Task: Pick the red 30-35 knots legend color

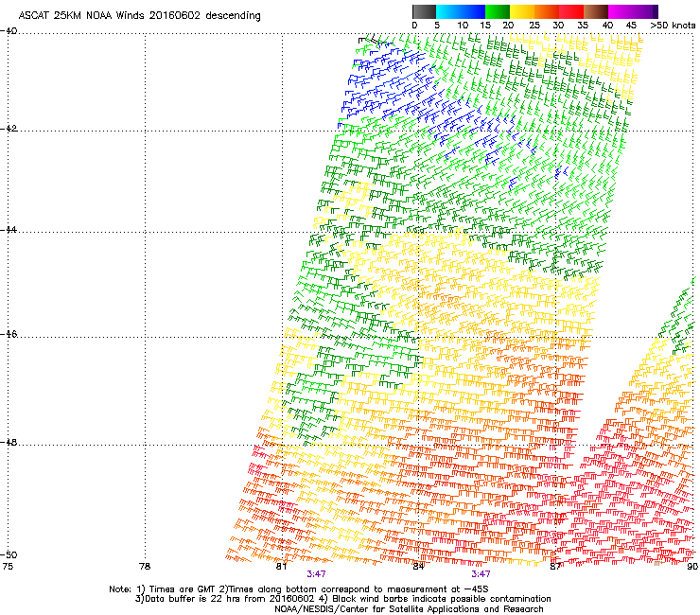Action: pyautogui.click(x=571, y=11)
